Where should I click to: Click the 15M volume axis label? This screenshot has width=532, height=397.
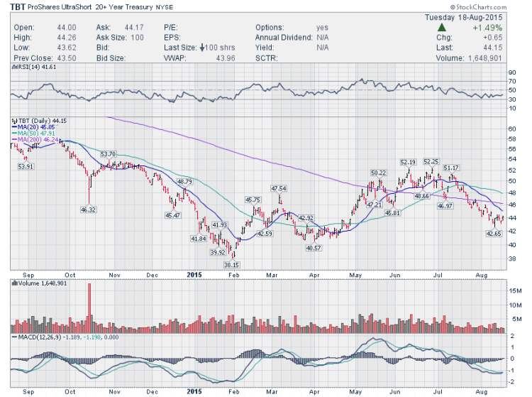click(x=516, y=290)
